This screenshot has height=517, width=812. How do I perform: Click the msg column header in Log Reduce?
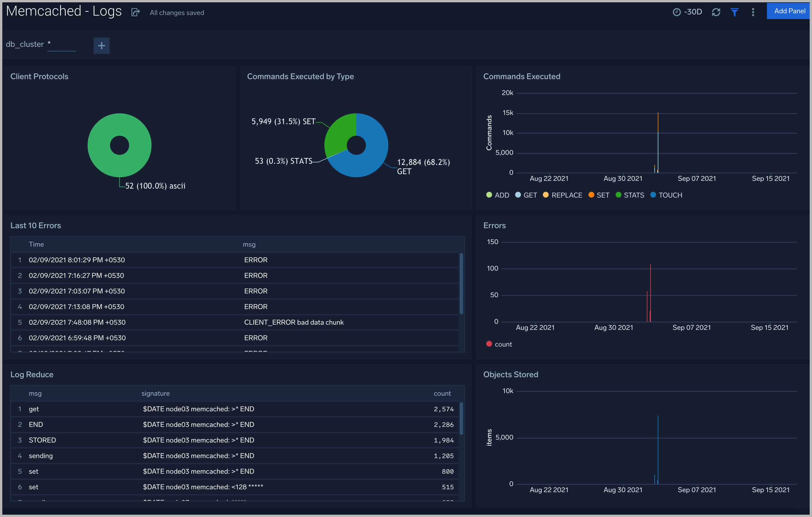(x=35, y=393)
